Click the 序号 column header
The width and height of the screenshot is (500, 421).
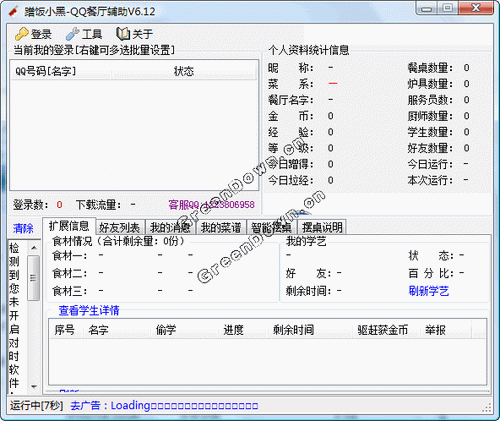tap(67, 330)
